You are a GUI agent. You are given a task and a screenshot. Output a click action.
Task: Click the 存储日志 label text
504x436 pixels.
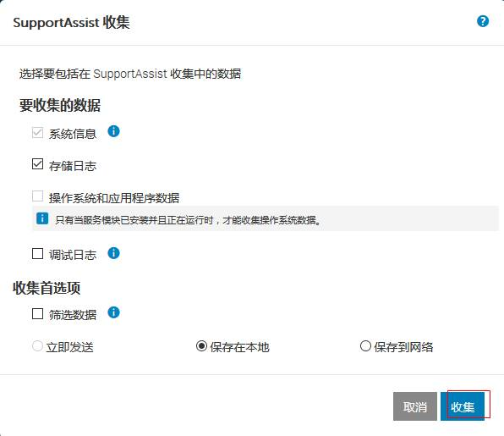tap(73, 166)
